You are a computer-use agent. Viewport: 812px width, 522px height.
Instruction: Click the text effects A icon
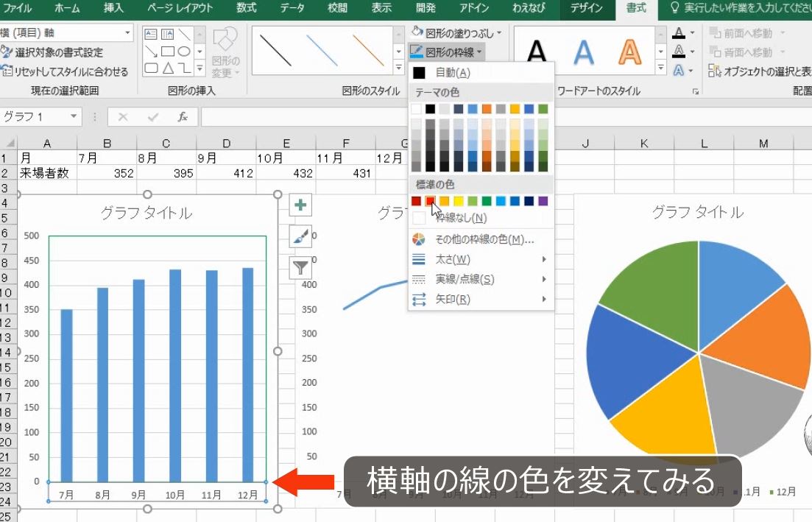point(679,70)
